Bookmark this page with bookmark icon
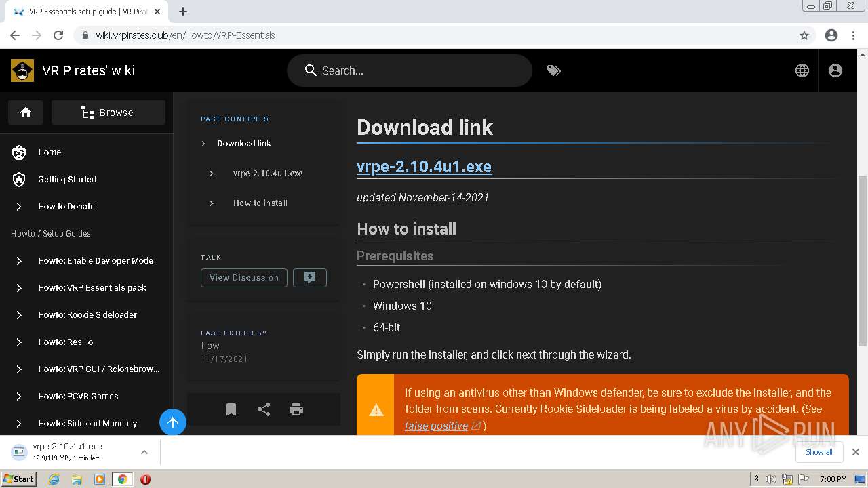The image size is (868, 488). pyautogui.click(x=231, y=409)
